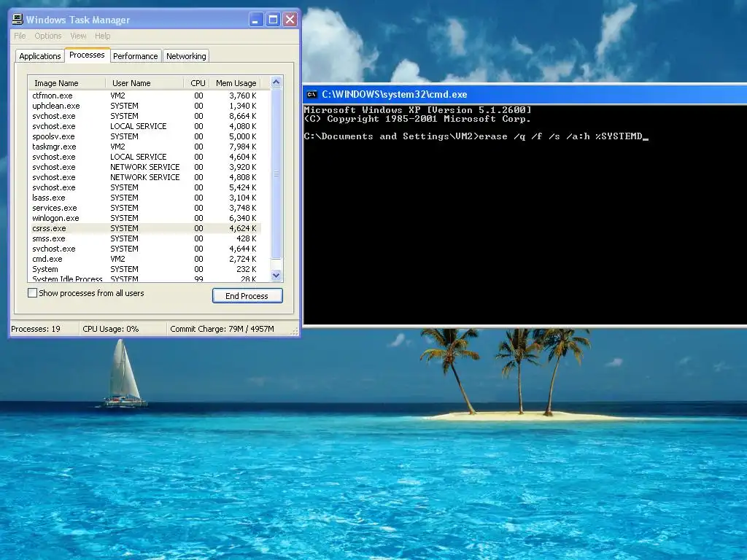Open the File menu in Task Manager
747x560 pixels.
[x=20, y=36]
